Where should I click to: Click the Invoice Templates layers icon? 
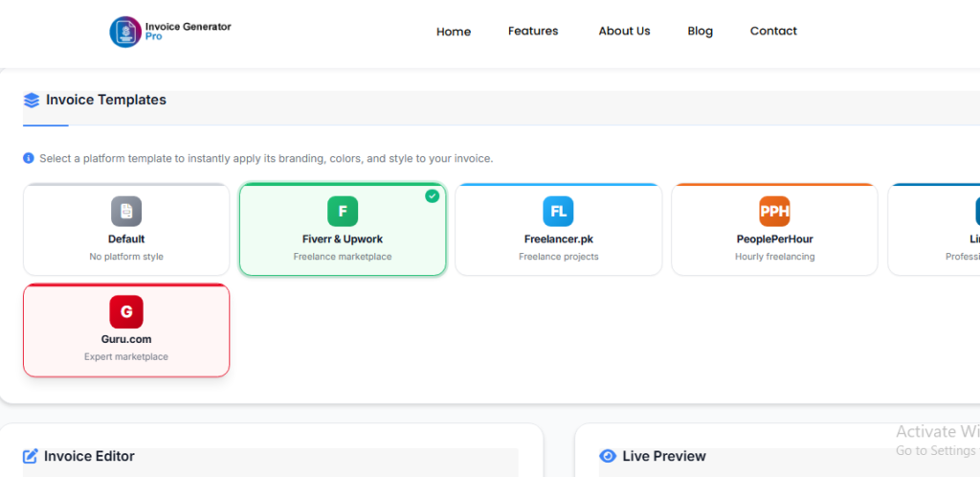coord(32,100)
